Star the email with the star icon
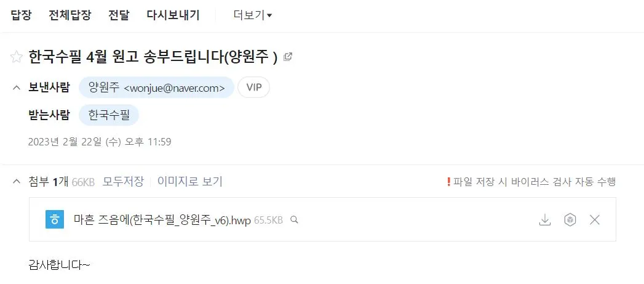Screen dimensions: 644x284 (16, 57)
